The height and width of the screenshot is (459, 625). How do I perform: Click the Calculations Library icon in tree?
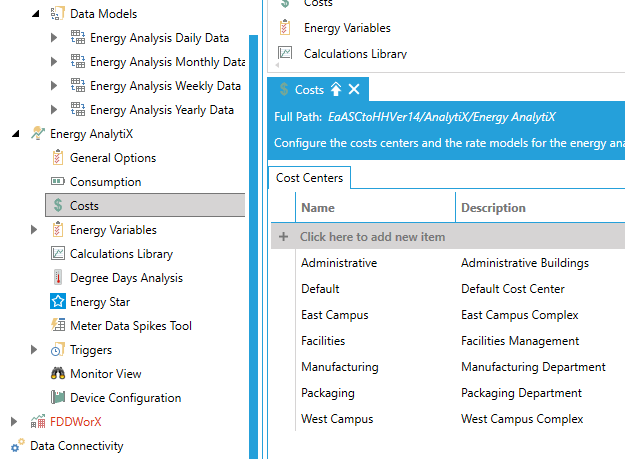(x=58, y=254)
